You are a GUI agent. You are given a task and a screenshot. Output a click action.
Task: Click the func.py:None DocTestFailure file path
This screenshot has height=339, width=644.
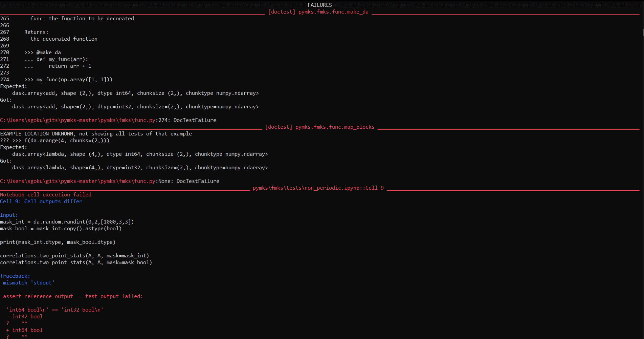(110, 181)
